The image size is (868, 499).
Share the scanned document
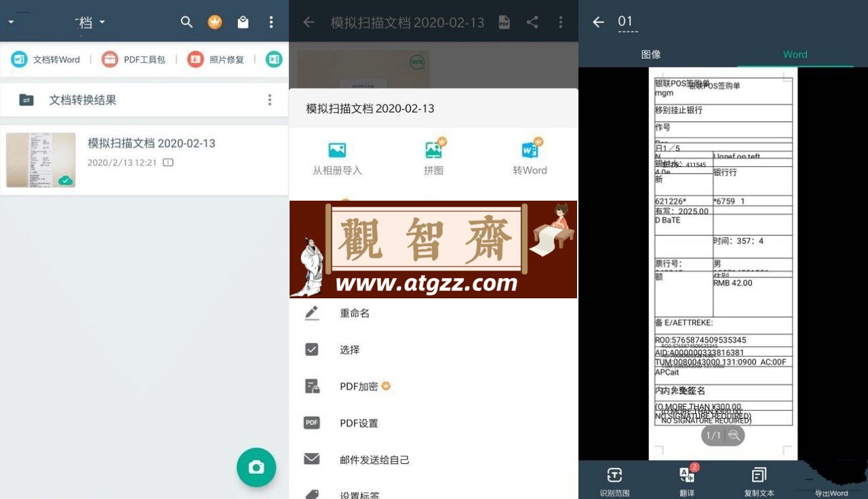coord(532,22)
